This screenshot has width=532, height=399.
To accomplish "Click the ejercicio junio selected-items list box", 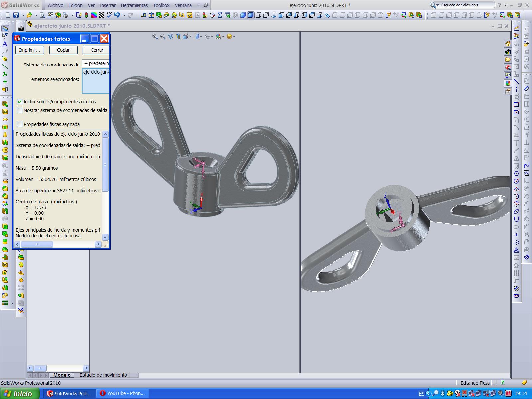I will (x=96, y=81).
